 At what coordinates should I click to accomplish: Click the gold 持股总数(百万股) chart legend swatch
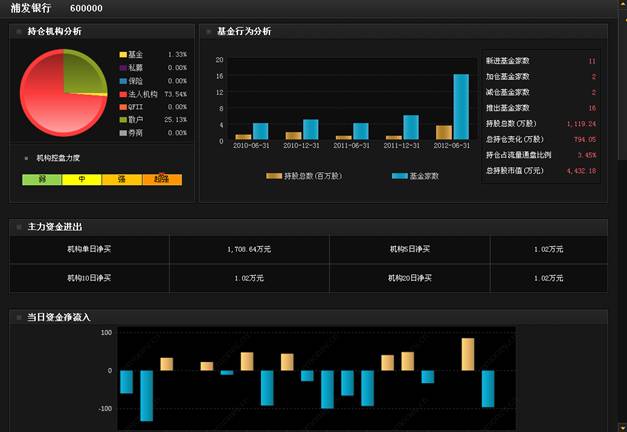pyautogui.click(x=274, y=176)
